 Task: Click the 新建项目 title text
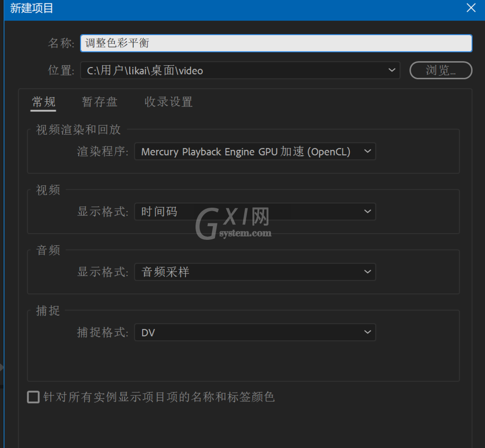(x=32, y=8)
